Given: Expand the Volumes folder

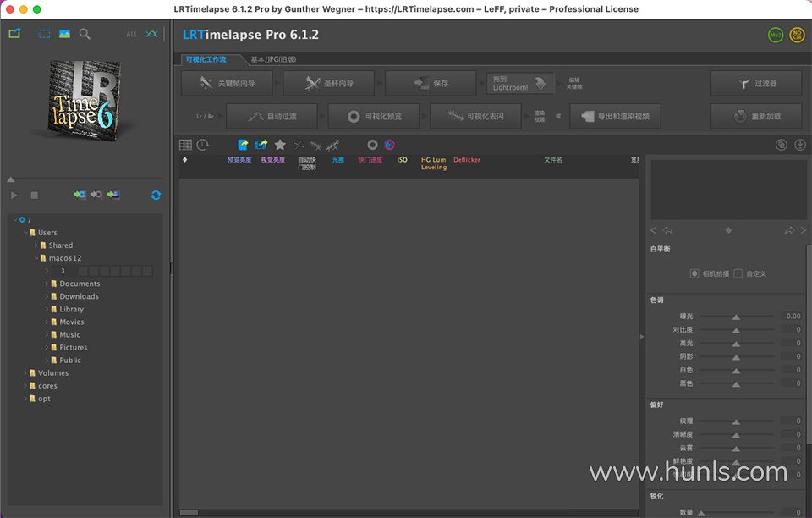Looking at the screenshot, I should coord(25,373).
